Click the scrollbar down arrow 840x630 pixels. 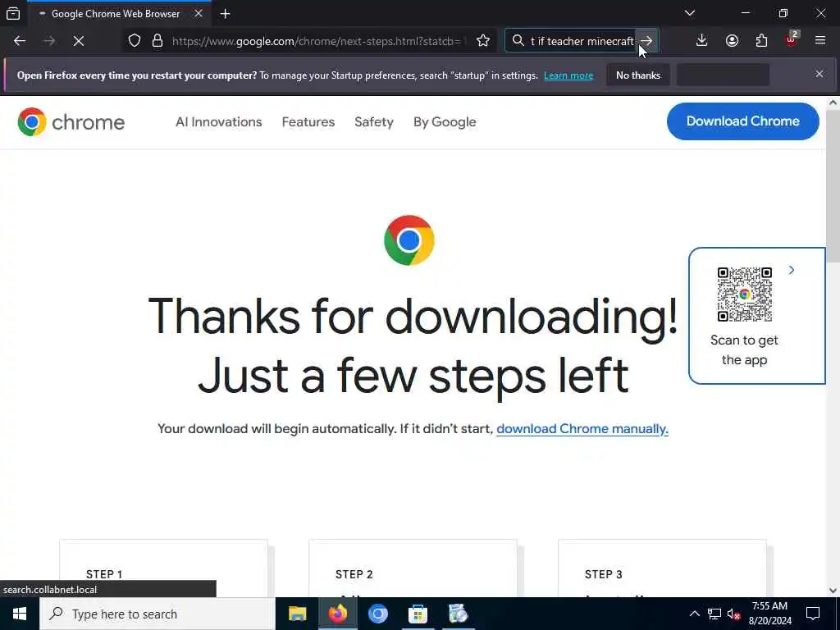pyautogui.click(x=833, y=591)
